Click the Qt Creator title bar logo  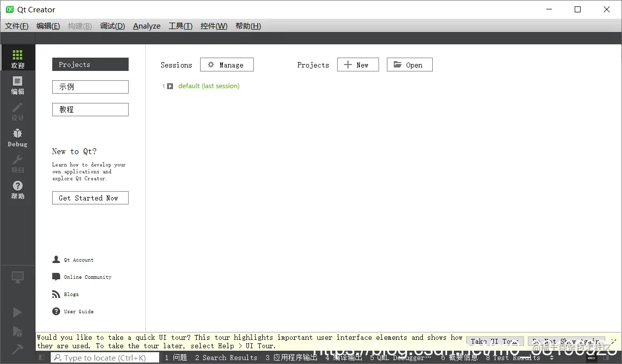[x=10, y=9]
